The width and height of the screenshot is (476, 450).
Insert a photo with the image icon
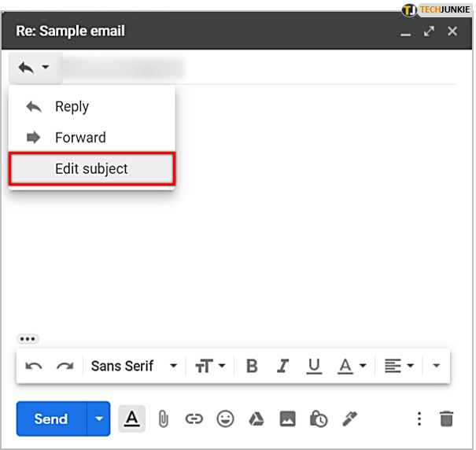(x=287, y=419)
